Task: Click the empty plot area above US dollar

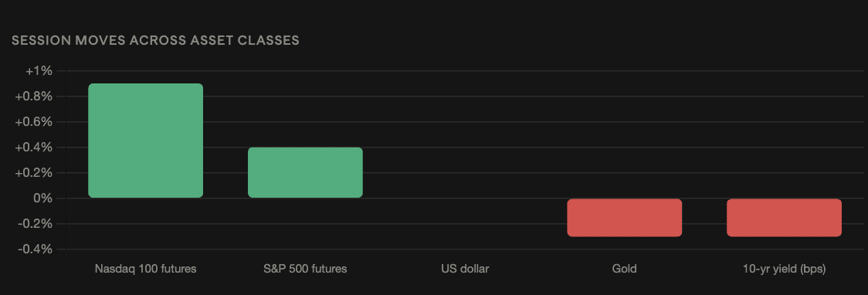Action: pos(465,134)
